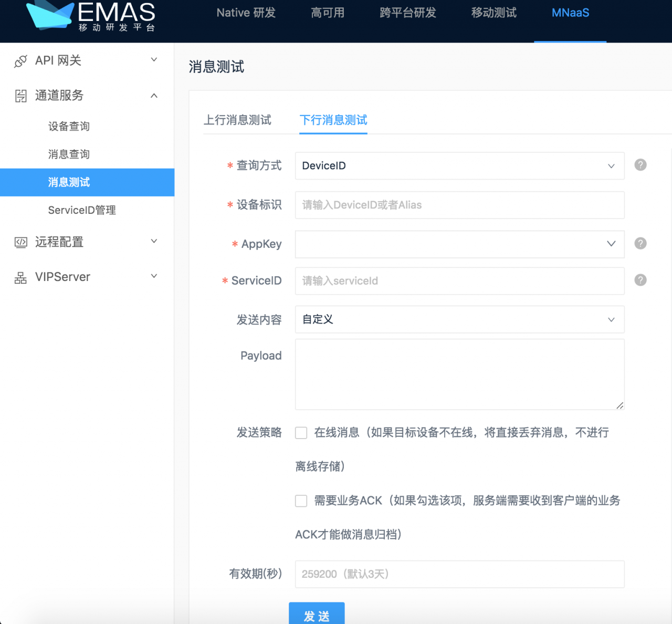672x624 pixels.
Task: Switch to 高可用 top tab
Action: [x=328, y=13]
